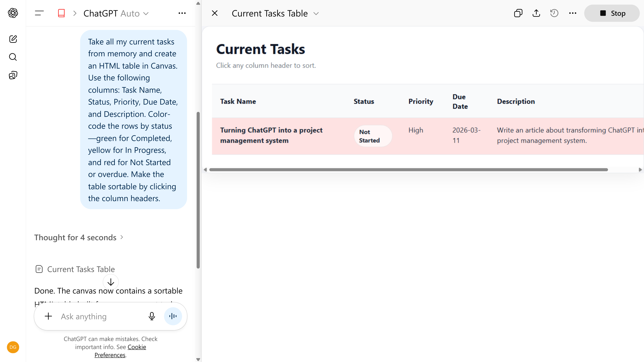Copy canvas content with the copy icon
This screenshot has width=644, height=362.
pyautogui.click(x=518, y=13)
